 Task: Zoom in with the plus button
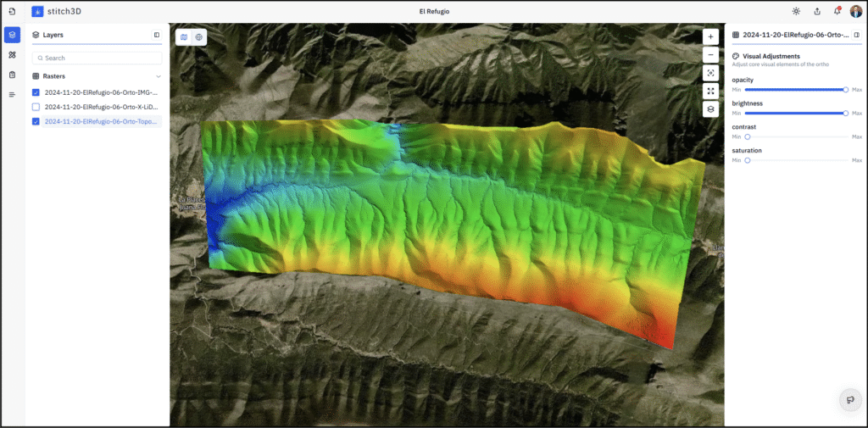[x=710, y=36]
